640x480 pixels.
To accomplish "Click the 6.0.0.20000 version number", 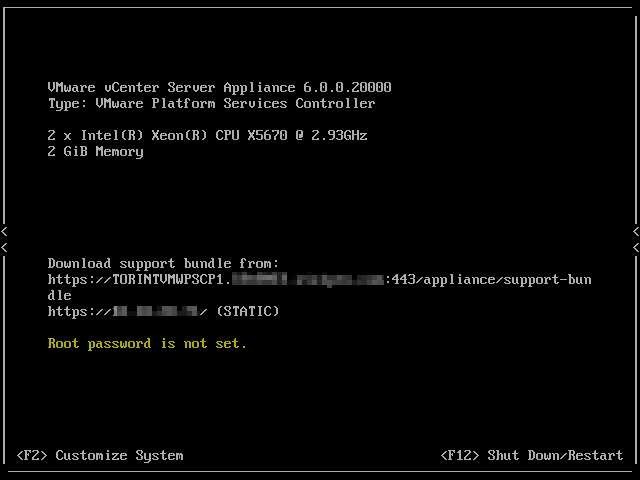I will click(347, 87).
